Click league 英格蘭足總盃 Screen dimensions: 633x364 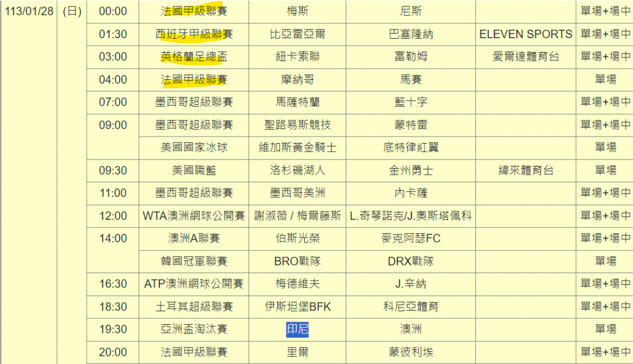click(194, 57)
